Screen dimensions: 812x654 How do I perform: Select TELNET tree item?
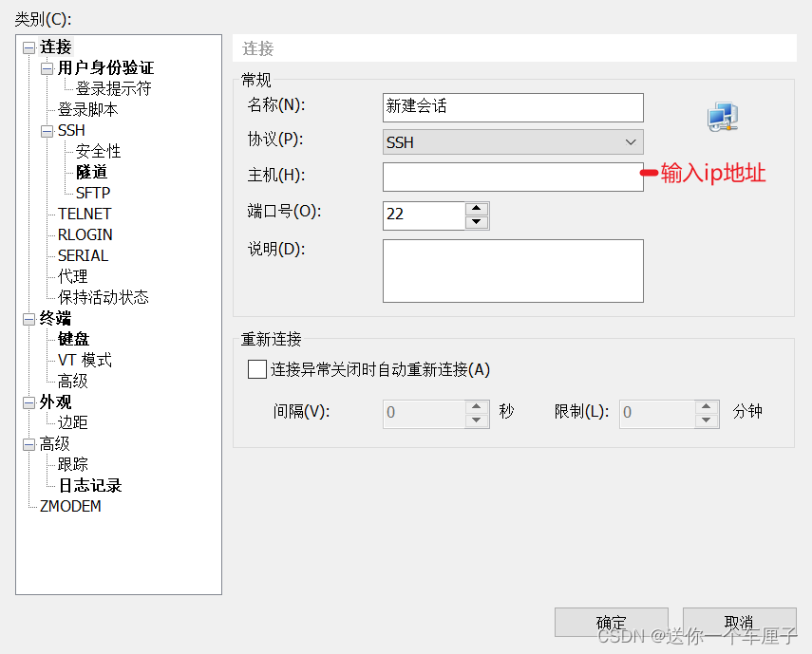click(85, 214)
